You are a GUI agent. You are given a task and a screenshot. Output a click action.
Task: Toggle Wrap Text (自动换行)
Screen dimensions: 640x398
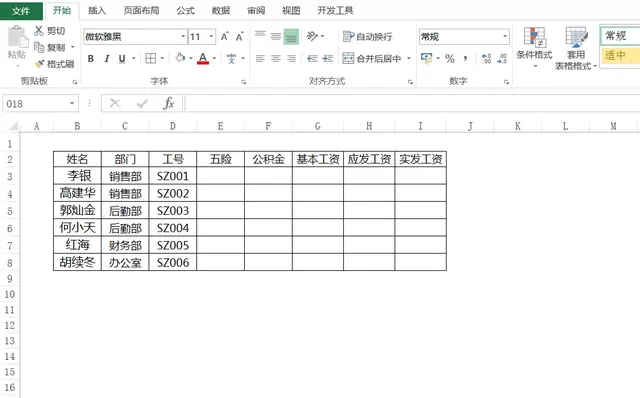coord(367,37)
